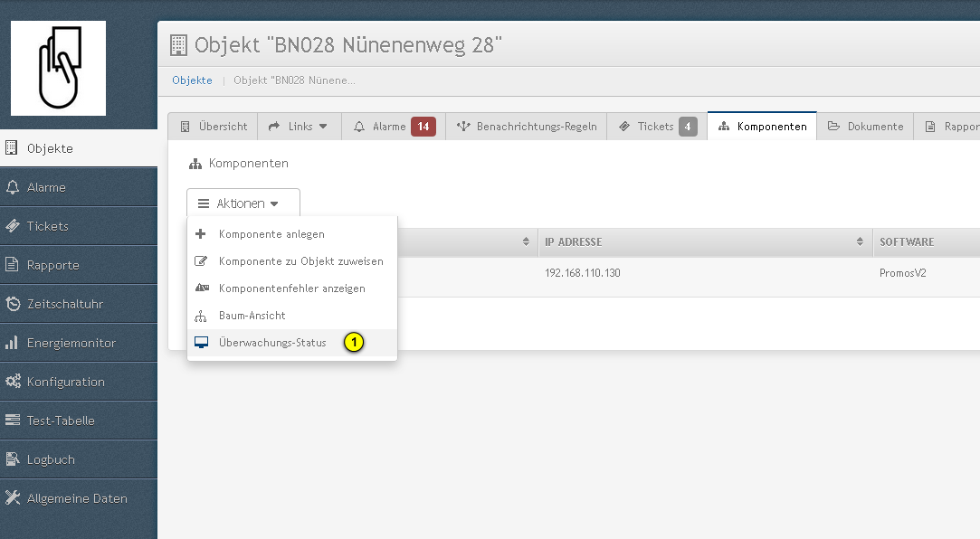Open Energiemonitor in the sidebar
Screen dimensions: 980x539
coord(79,343)
